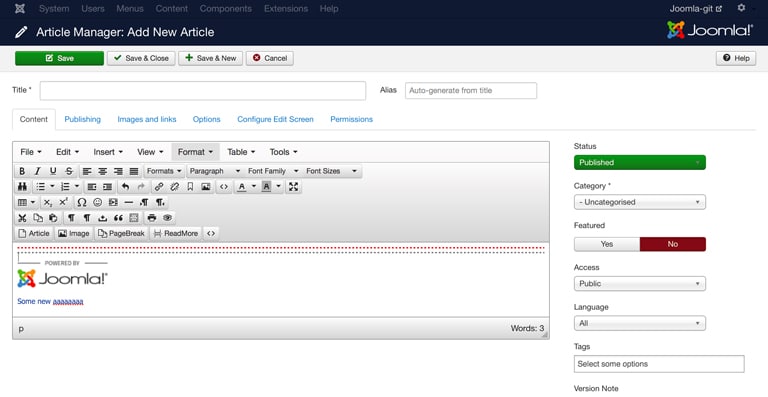The width and height of the screenshot is (768, 397).
Task: Justify the text
Action: (134, 171)
